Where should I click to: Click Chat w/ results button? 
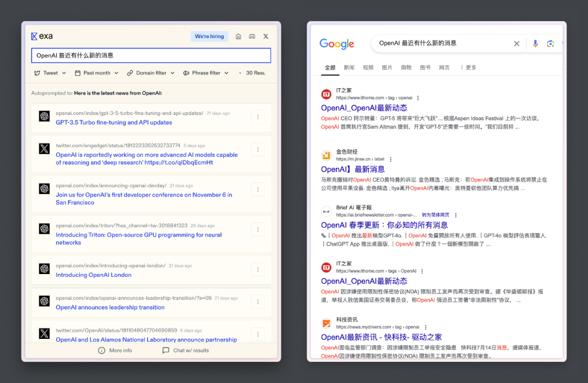click(x=186, y=350)
